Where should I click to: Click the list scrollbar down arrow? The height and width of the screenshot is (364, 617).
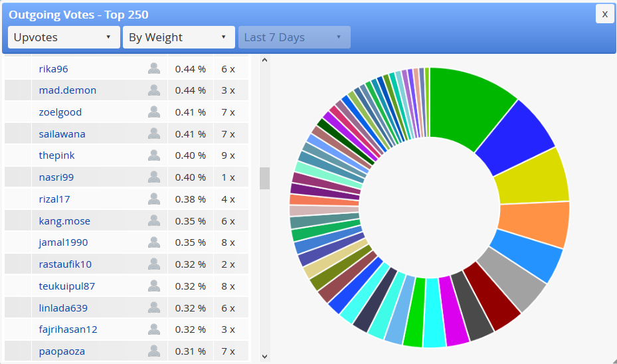pyautogui.click(x=265, y=357)
